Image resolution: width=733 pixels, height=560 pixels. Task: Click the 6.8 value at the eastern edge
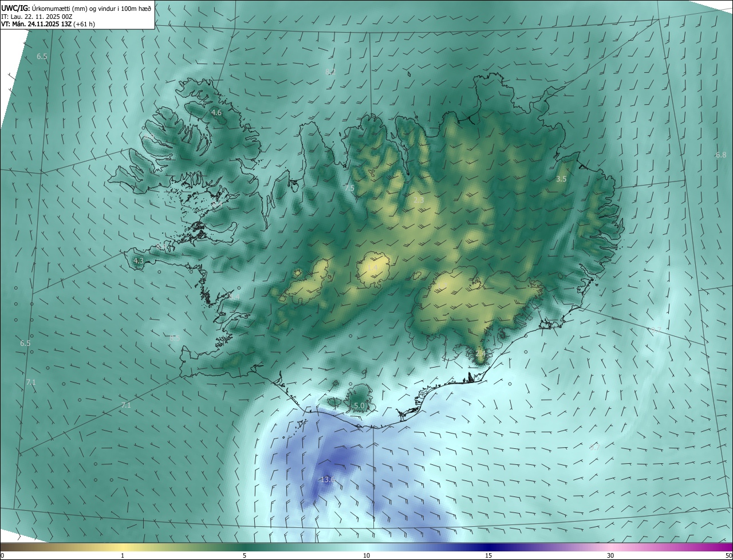pos(721,155)
